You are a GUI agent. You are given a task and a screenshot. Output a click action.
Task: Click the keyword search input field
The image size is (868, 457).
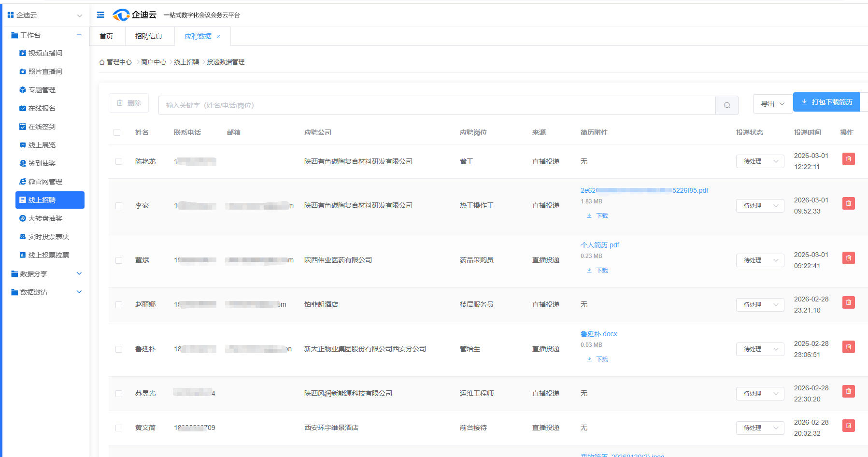pos(436,105)
